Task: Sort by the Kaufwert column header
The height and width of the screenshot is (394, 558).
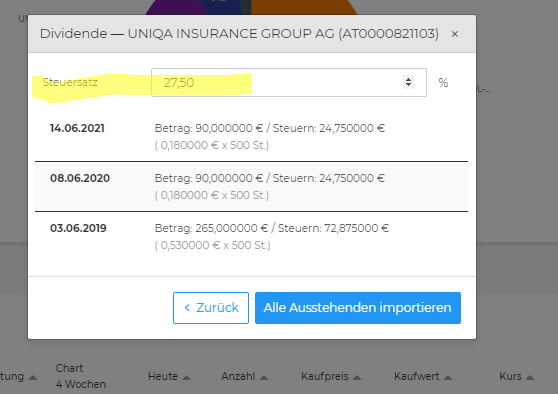Action: [423, 376]
